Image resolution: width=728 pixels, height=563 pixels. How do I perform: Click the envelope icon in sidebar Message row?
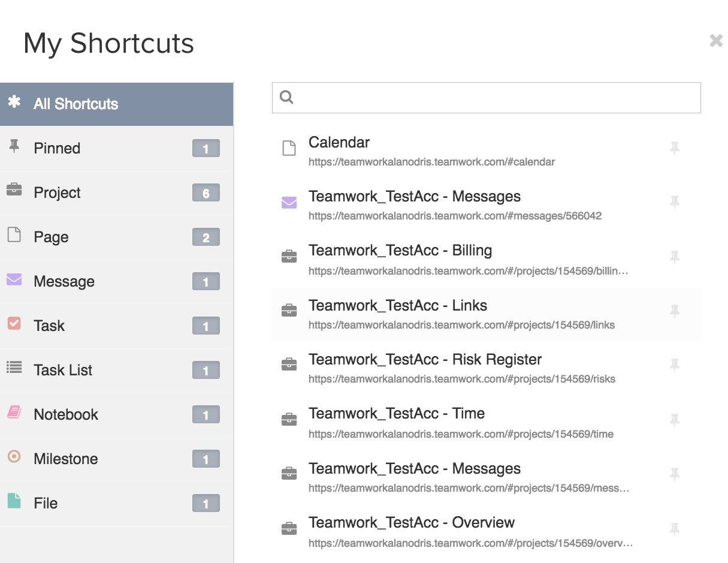[x=14, y=279]
